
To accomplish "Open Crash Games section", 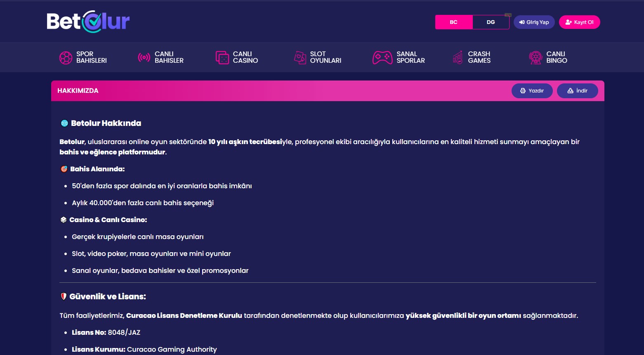I will 472,57.
